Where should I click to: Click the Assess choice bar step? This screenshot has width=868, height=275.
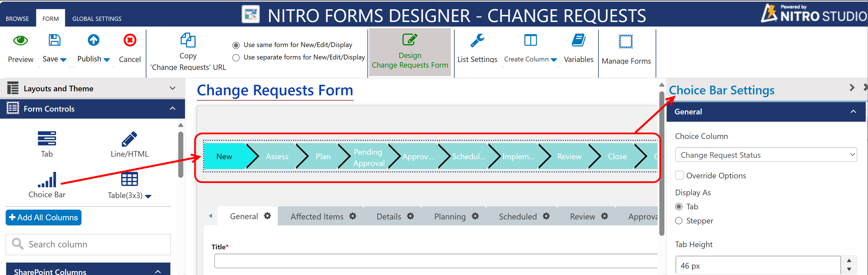277,156
